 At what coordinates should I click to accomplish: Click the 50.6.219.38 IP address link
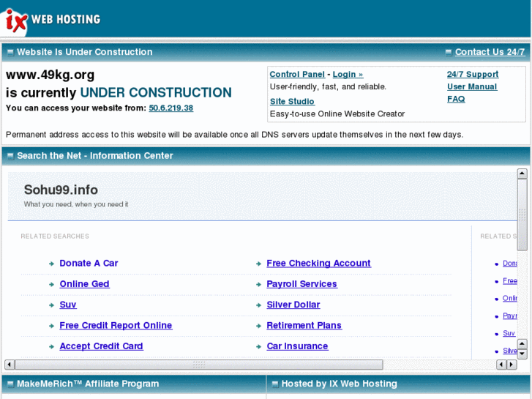pos(171,108)
